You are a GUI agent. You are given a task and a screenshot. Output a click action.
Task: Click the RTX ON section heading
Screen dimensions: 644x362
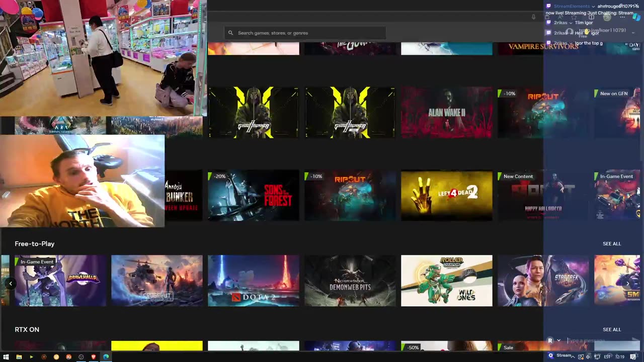[x=27, y=330]
